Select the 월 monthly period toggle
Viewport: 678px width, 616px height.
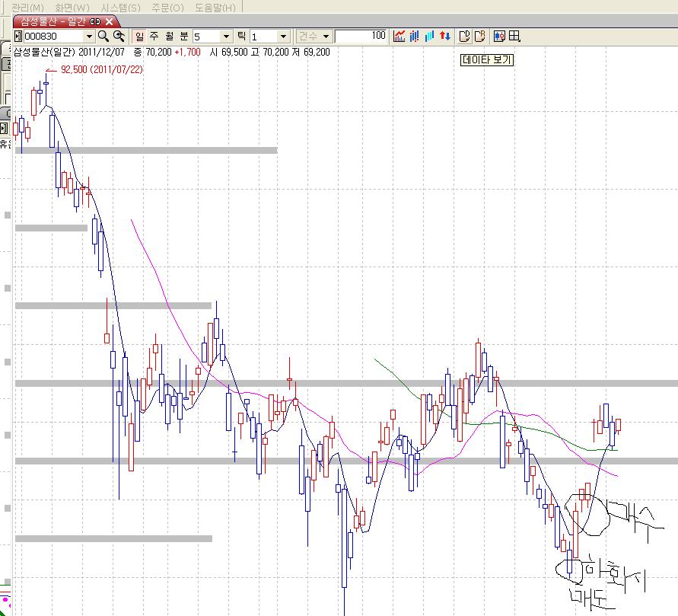(x=169, y=36)
